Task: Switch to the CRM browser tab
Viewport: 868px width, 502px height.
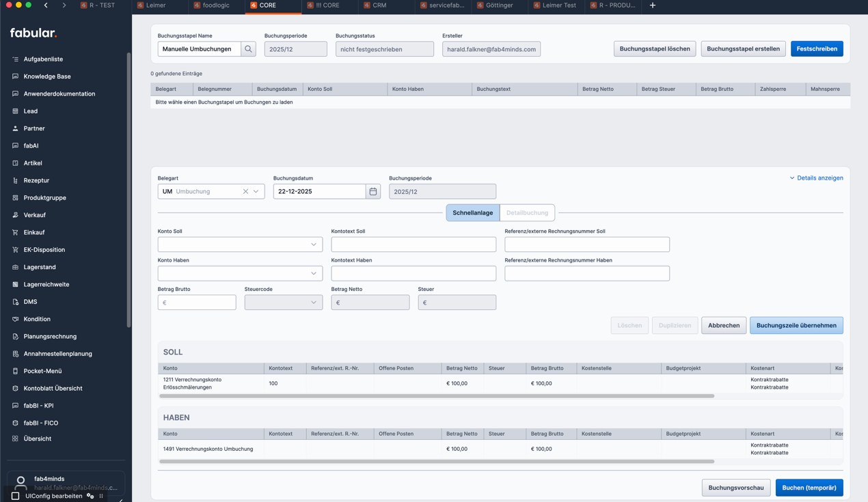Action: click(379, 5)
